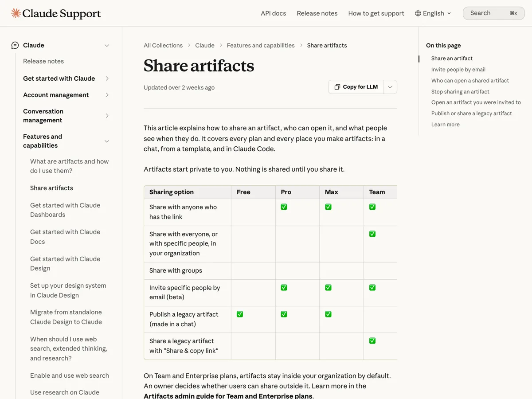
Task: Open Release notes in the top navigation
Action: [317, 13]
